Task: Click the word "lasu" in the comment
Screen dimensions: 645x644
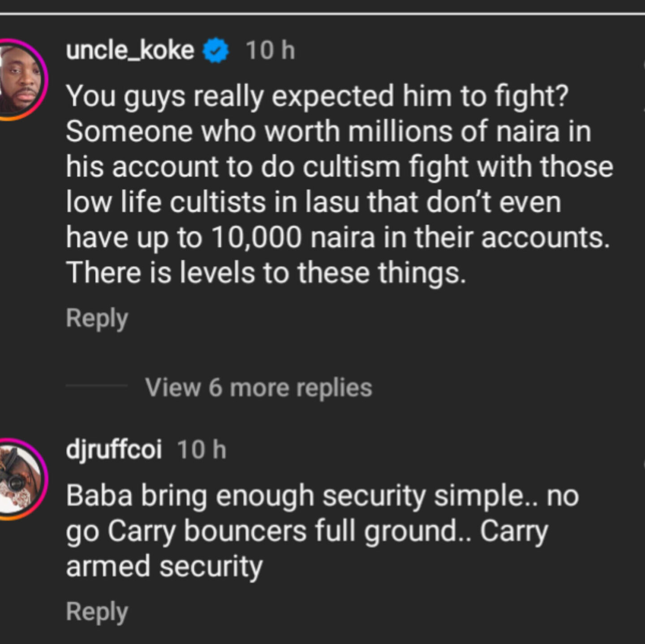Action: (332, 202)
